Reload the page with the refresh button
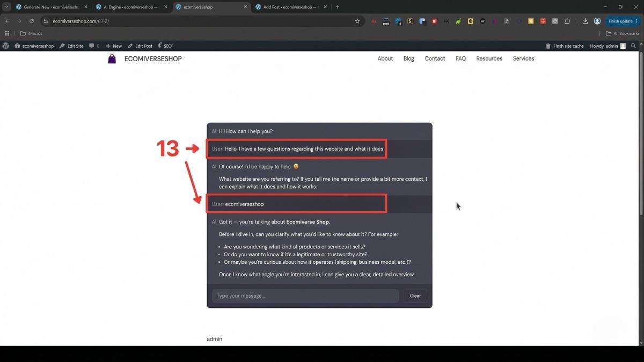The image size is (644, 362). 32,21
